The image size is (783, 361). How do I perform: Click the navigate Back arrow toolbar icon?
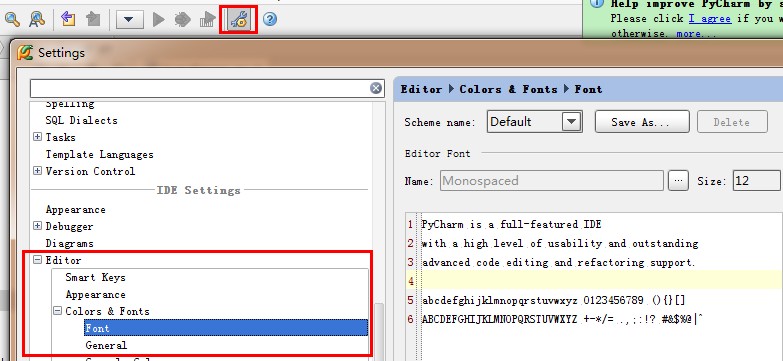coord(68,19)
